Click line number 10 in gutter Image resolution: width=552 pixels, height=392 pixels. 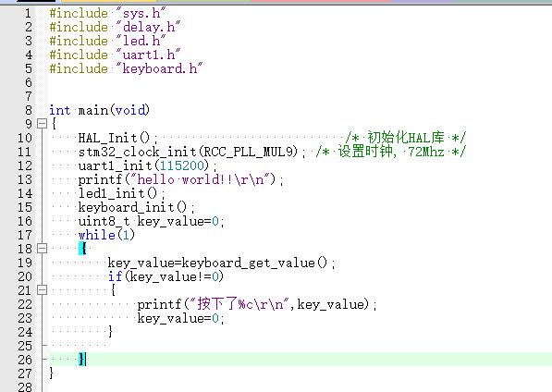pos(25,138)
